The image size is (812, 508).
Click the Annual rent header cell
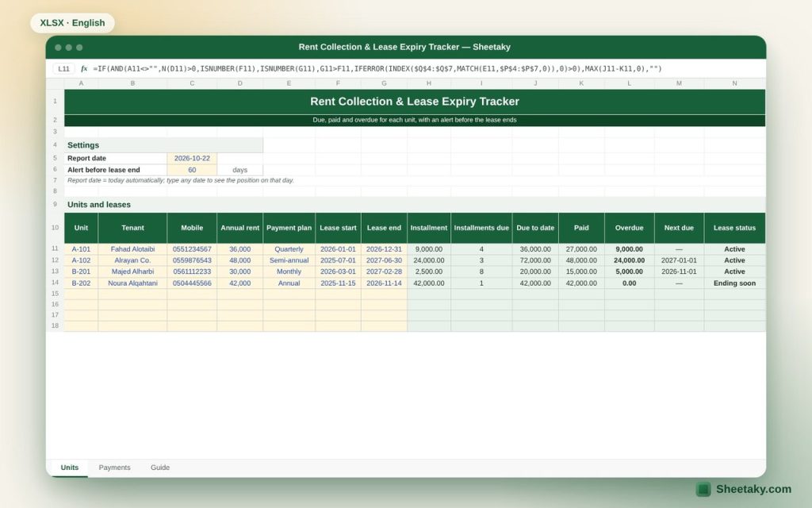pos(239,228)
